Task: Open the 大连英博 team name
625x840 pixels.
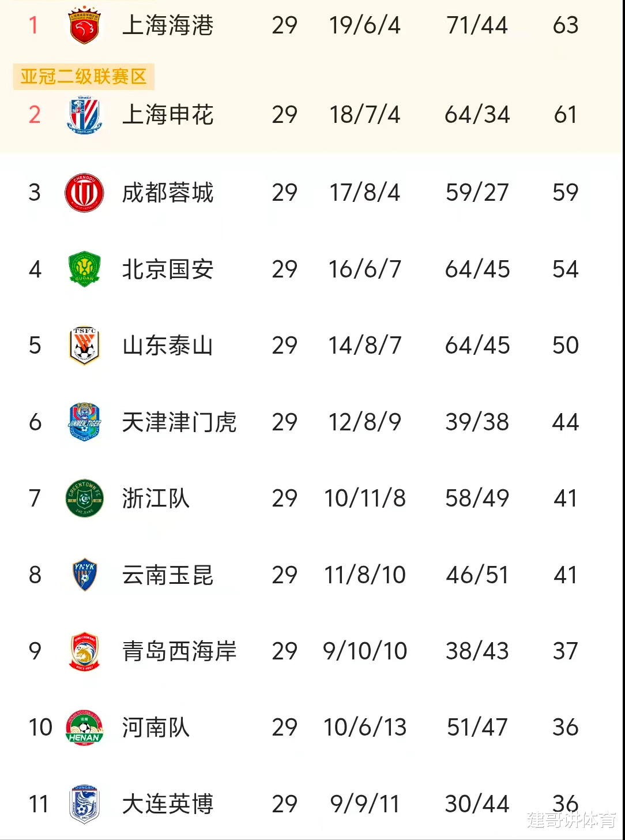Action: click(168, 804)
